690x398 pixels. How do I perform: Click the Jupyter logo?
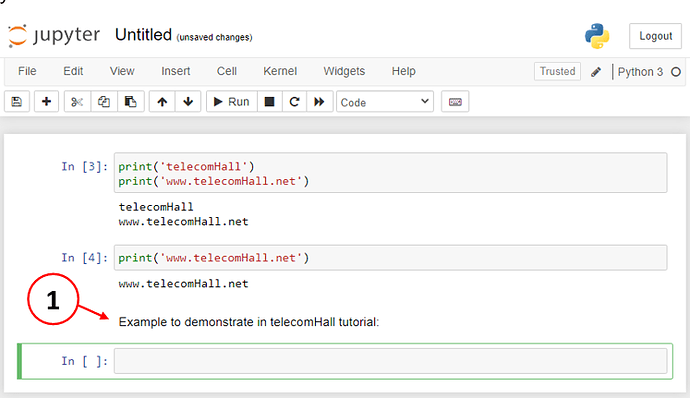54,35
